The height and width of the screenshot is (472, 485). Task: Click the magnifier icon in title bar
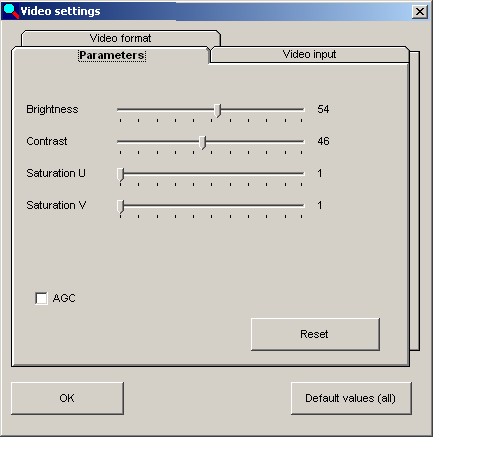10,11
